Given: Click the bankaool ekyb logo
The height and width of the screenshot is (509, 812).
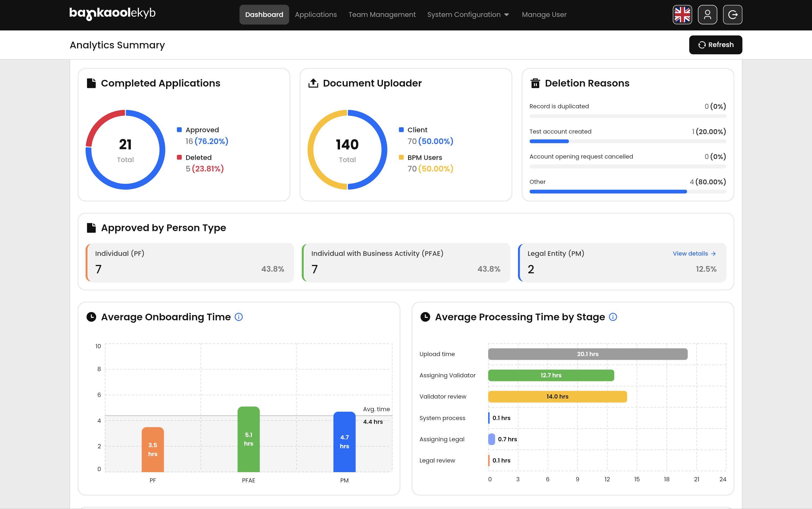Looking at the screenshot, I should click(x=112, y=14).
